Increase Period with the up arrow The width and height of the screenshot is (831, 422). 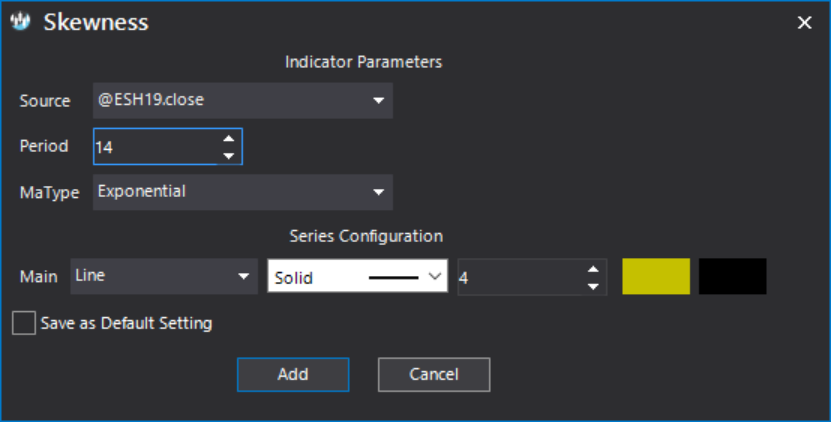tap(229, 138)
